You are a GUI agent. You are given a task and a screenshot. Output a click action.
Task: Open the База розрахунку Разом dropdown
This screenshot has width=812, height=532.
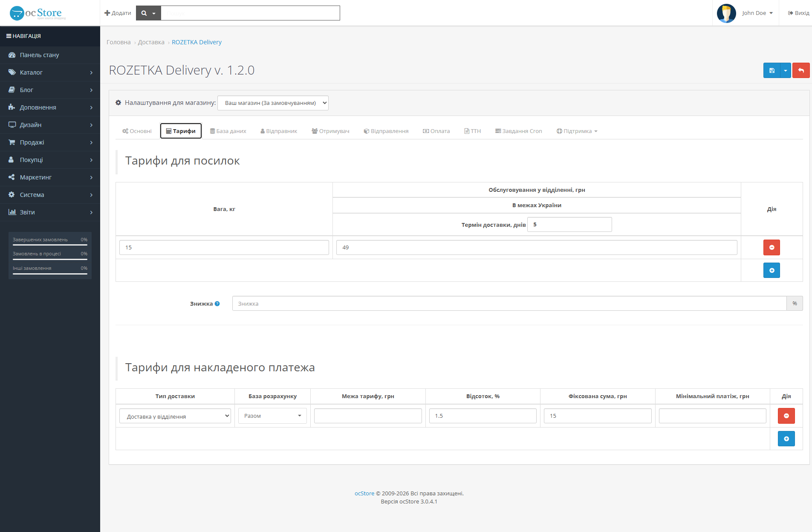point(272,416)
